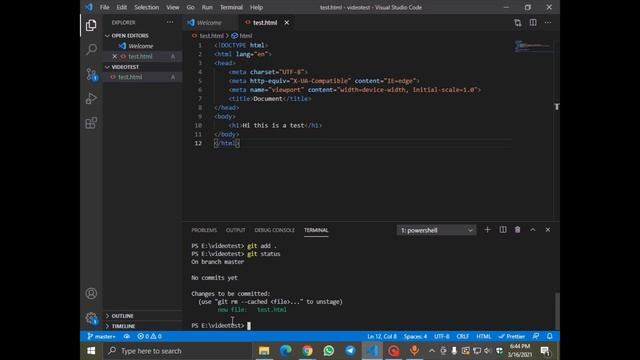Collapse the VIDEOTEST folder section
Image resolution: width=640 pixels, height=360 pixels.
[x=122, y=67]
